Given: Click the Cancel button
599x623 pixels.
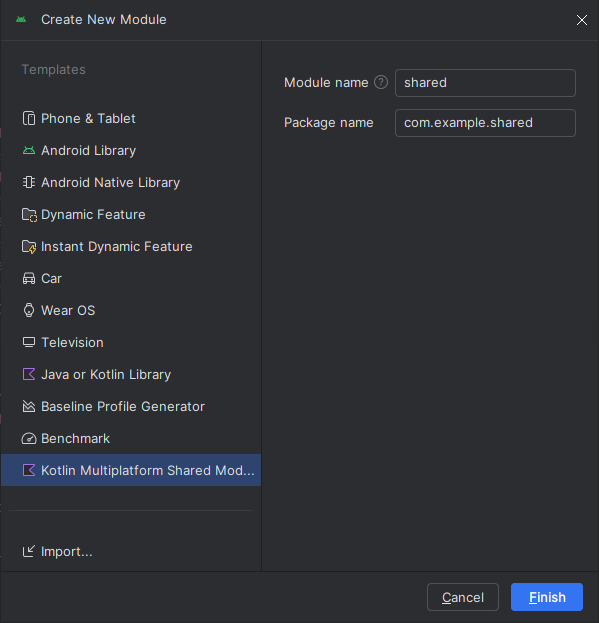Looking at the screenshot, I should pyautogui.click(x=463, y=597).
